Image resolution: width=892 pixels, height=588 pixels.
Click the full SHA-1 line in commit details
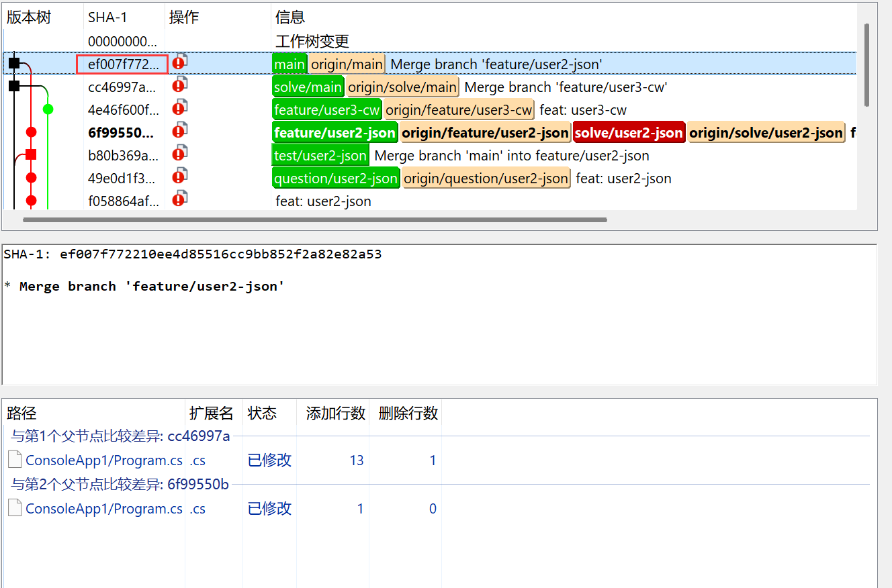[x=192, y=254]
